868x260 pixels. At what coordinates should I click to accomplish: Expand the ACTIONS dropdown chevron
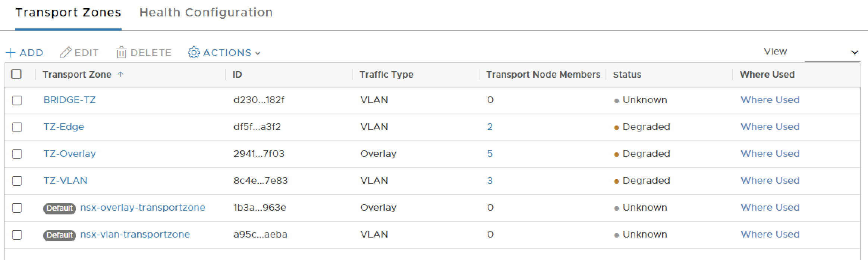258,53
